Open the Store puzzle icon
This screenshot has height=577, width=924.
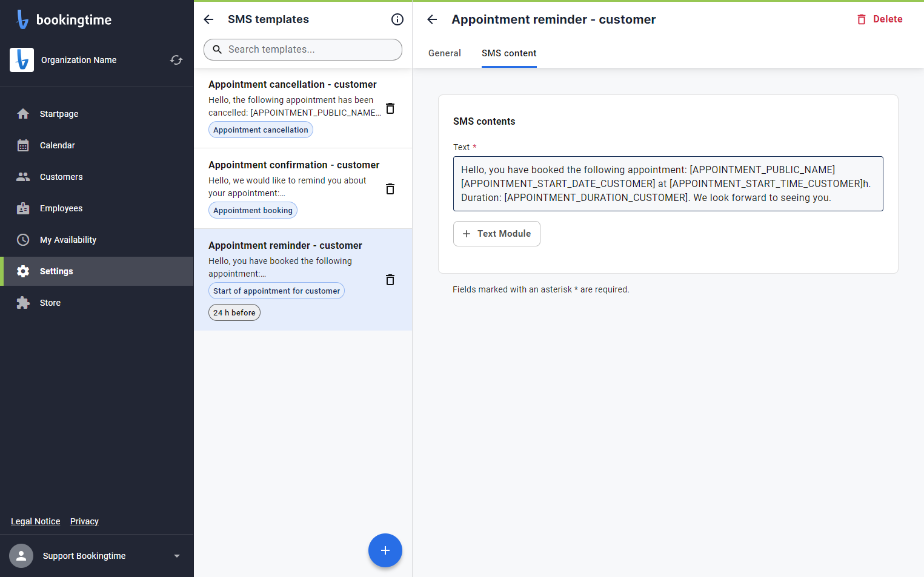coord(23,303)
